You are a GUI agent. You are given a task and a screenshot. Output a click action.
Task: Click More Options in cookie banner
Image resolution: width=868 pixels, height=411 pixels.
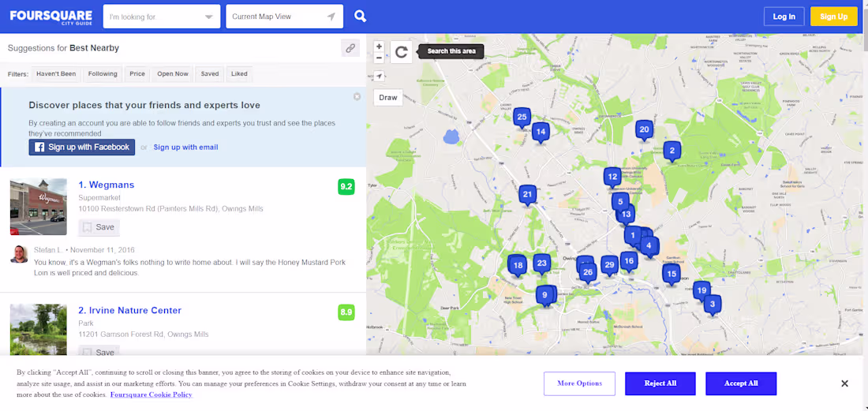click(x=580, y=384)
